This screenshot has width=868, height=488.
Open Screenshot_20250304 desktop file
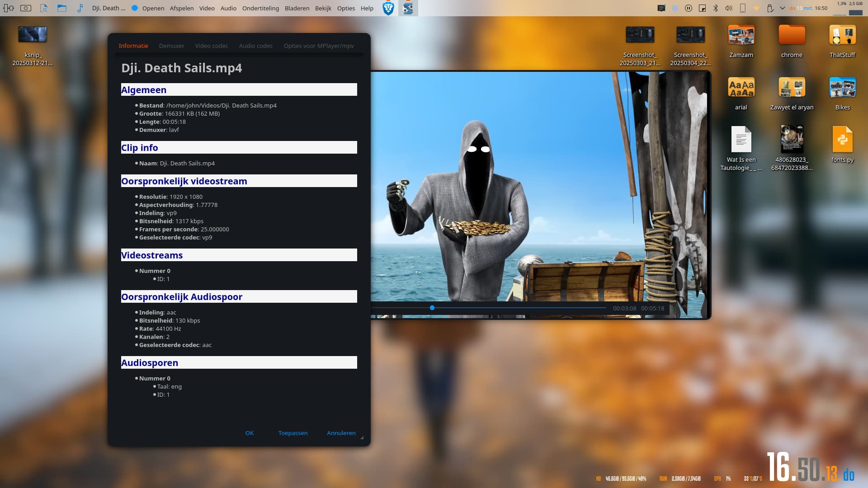[691, 46]
